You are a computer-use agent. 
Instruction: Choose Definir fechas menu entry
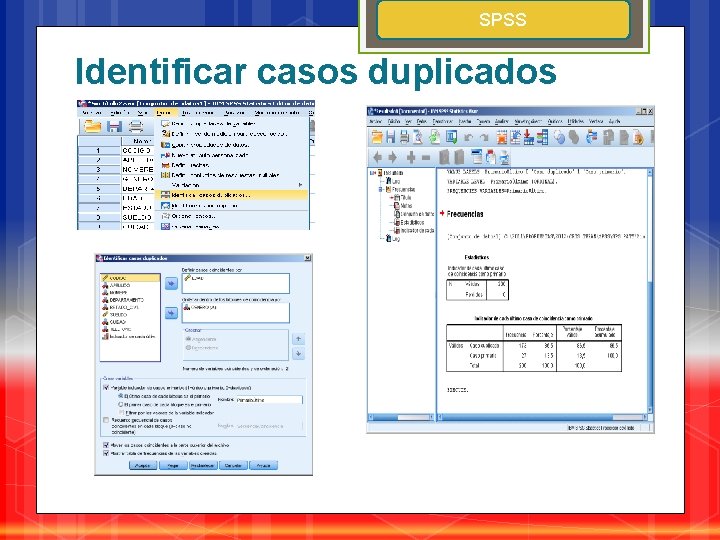tap(233, 165)
